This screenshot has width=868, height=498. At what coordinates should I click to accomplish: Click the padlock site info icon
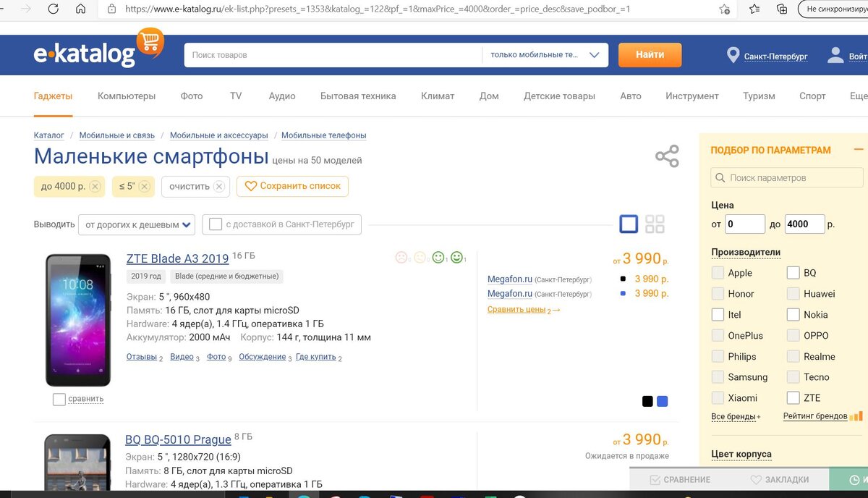click(x=111, y=9)
